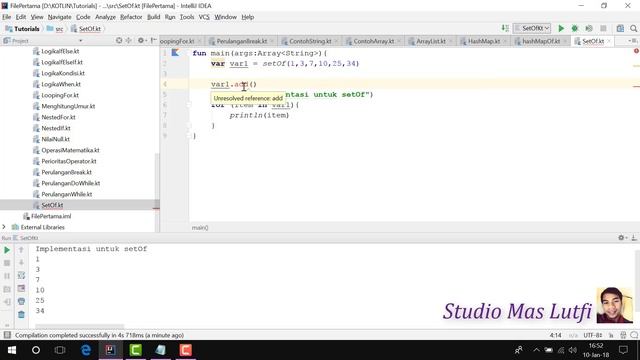Screen dimensions: 640x360
Task: Stop execution using the toolbar stop square
Action: pyautogui.click(x=603, y=28)
